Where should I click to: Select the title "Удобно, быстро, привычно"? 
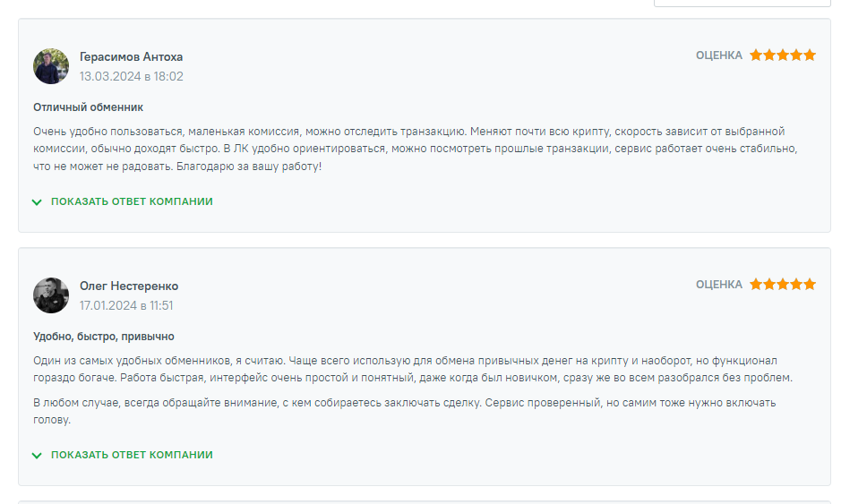104,337
